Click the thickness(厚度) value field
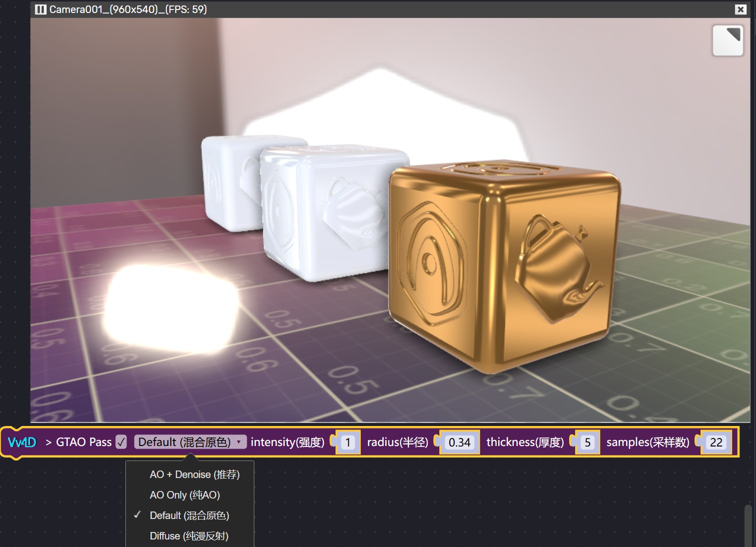The height and width of the screenshot is (547, 756). click(588, 442)
